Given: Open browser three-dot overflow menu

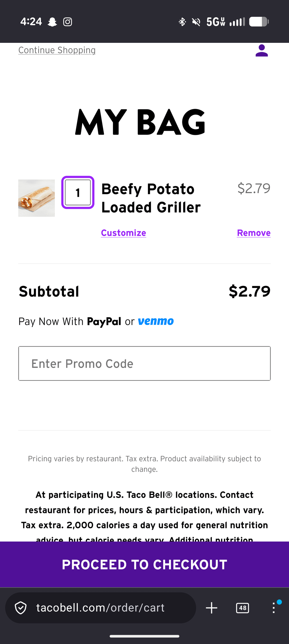Looking at the screenshot, I should coord(273,608).
